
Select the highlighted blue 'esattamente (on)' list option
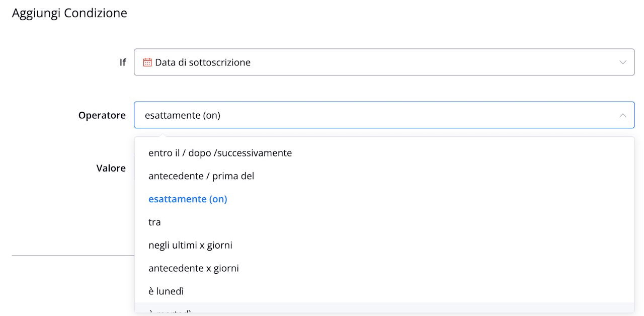188,199
